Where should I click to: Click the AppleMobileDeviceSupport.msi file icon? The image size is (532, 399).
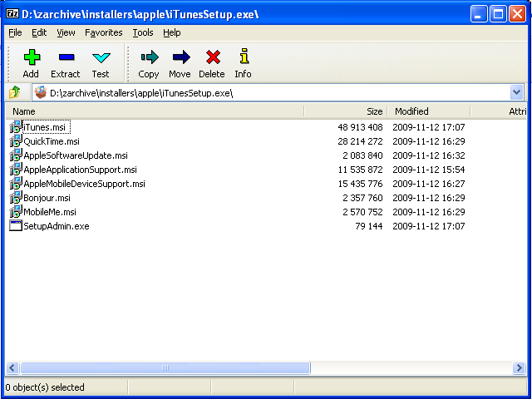tap(16, 184)
